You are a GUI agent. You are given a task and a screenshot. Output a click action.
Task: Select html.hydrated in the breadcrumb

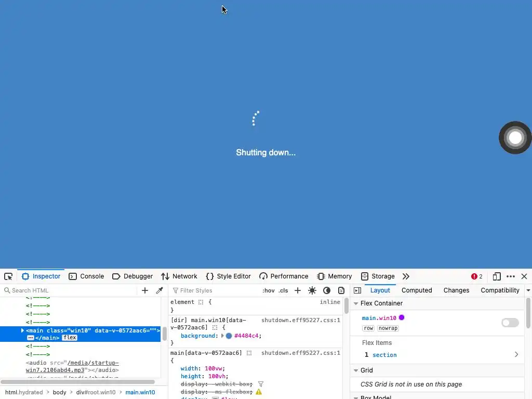24,392
